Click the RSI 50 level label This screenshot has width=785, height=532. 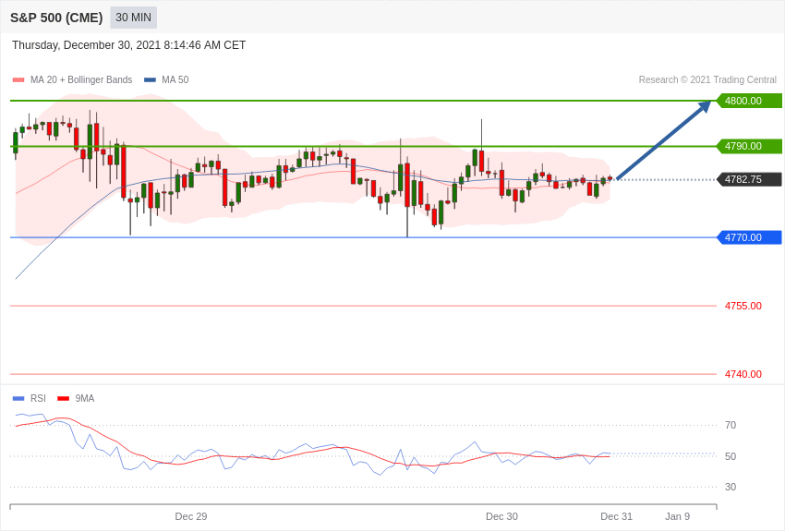point(731,456)
